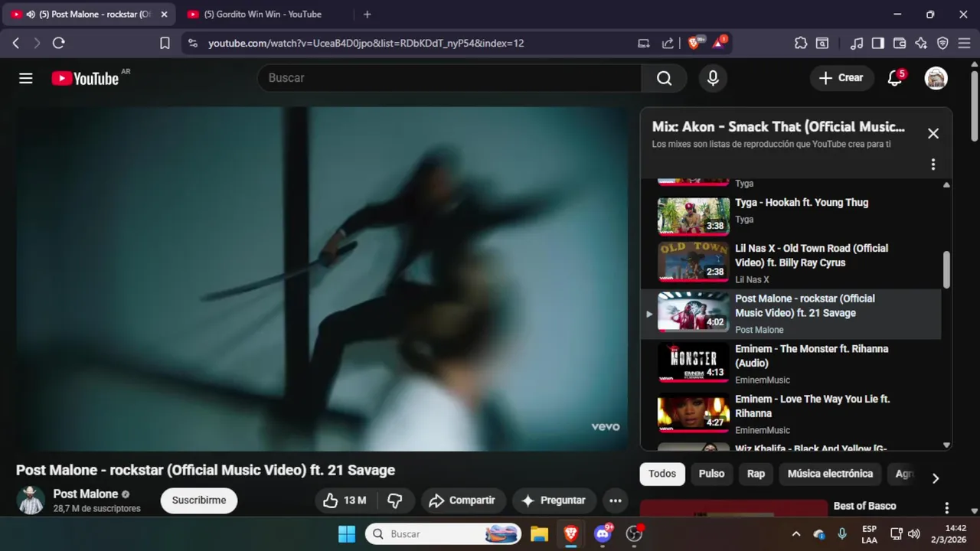This screenshot has height=551, width=980.
Task: Show hidden system tray icons
Action: pyautogui.click(x=796, y=534)
